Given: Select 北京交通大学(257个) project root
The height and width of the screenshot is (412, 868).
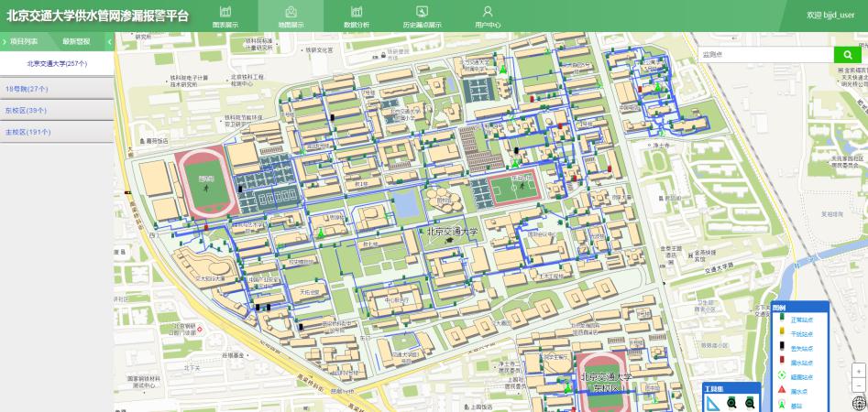Looking at the screenshot, I should pyautogui.click(x=57, y=64).
